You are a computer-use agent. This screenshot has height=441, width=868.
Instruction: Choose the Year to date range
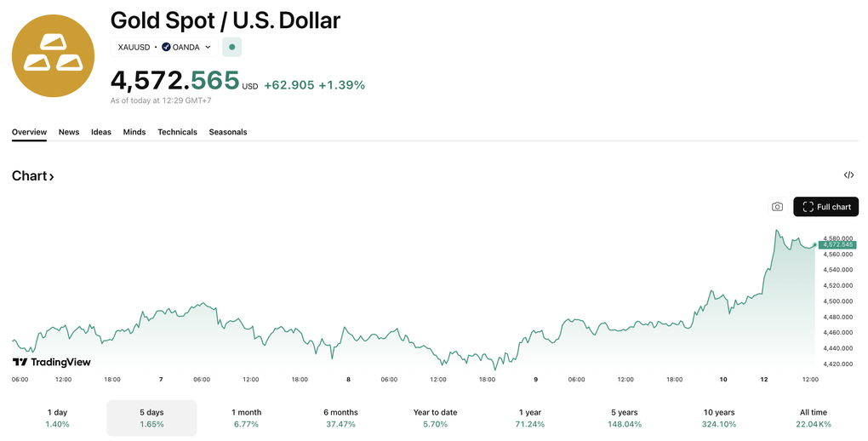coord(435,417)
